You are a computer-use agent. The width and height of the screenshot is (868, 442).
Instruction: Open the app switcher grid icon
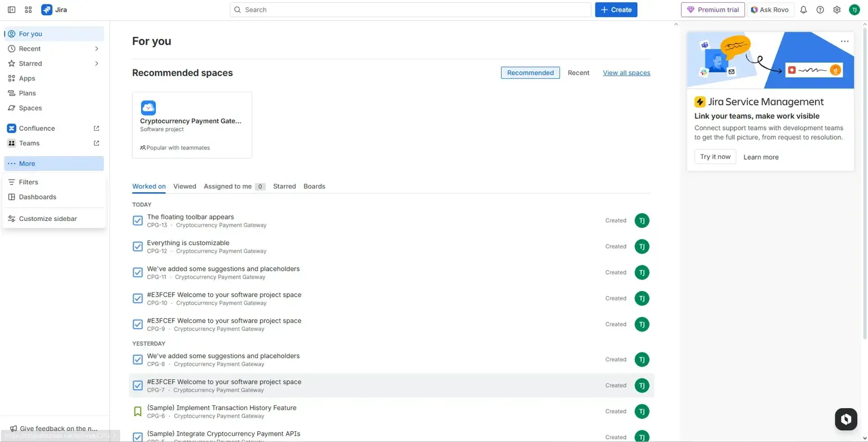tap(28, 10)
